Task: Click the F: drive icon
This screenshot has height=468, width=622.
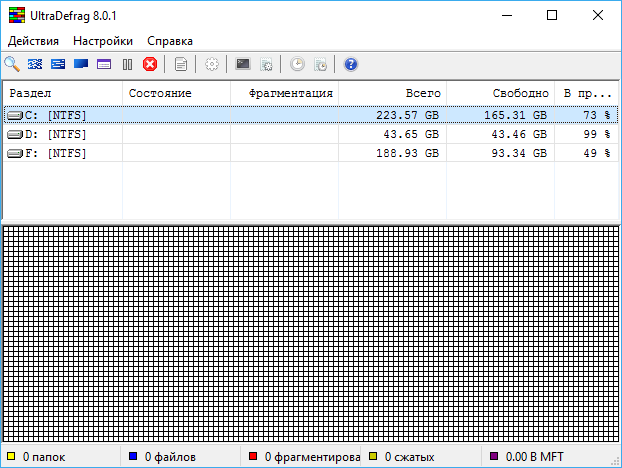Action: click(x=15, y=153)
